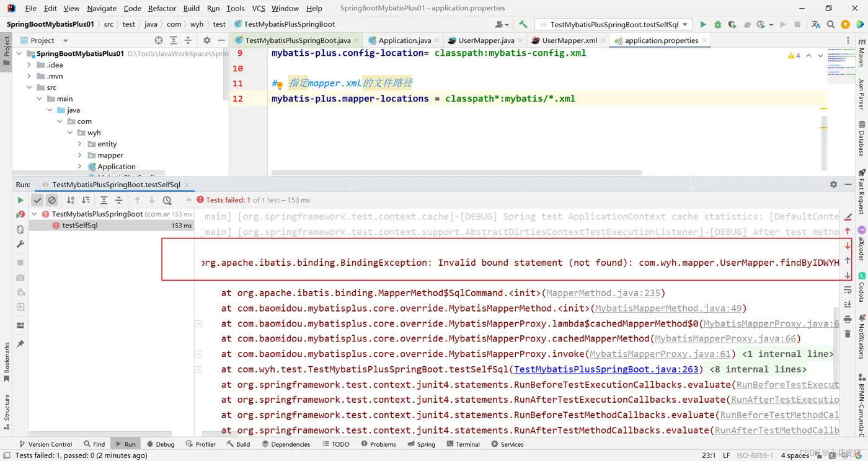
Task: Open MybatisMapperProxy.java:66 link
Action: tap(725, 339)
